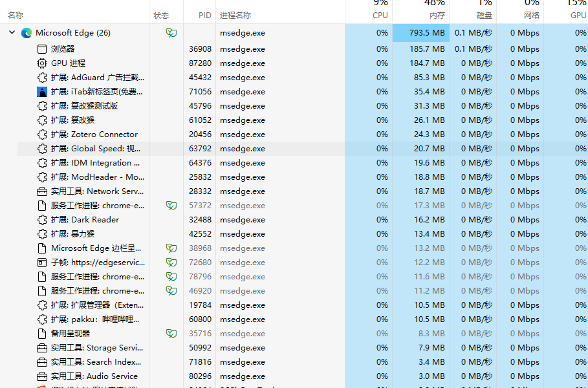Select the Zotero Connector extension row
The height and width of the screenshot is (388, 588).
294,135
